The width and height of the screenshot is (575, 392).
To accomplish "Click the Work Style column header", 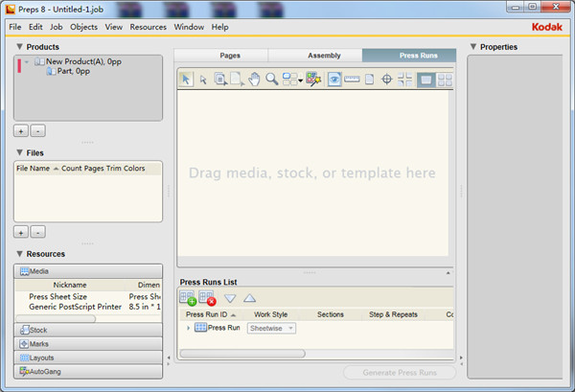I will [x=270, y=314].
